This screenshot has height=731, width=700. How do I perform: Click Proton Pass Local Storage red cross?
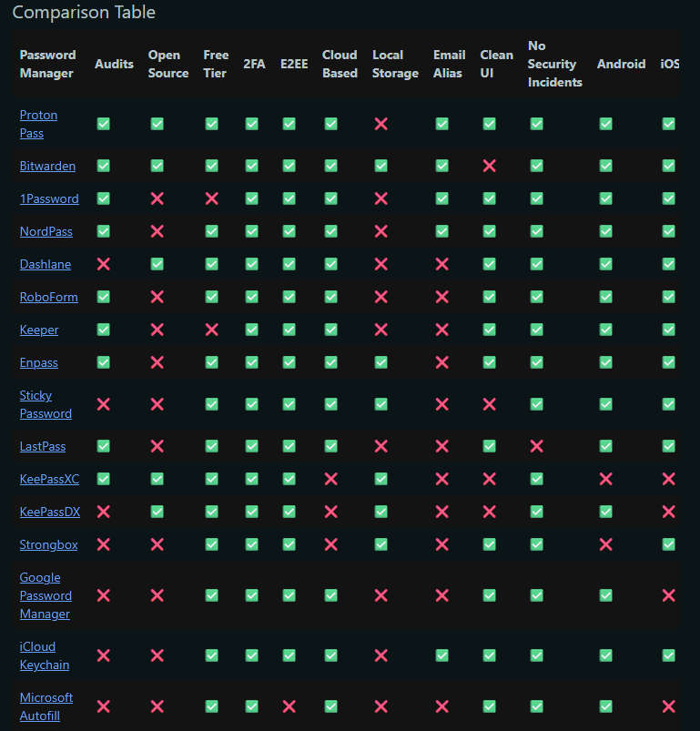(381, 124)
